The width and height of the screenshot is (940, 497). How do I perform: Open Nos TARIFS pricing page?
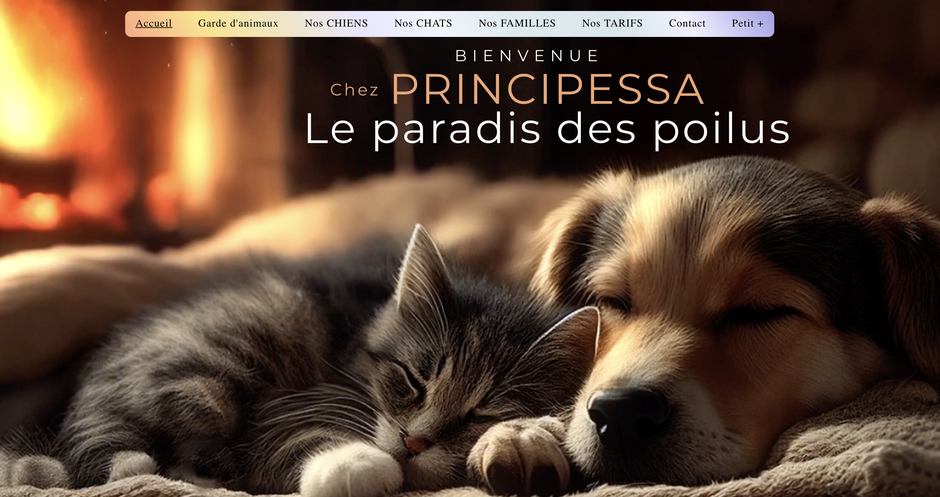[612, 23]
